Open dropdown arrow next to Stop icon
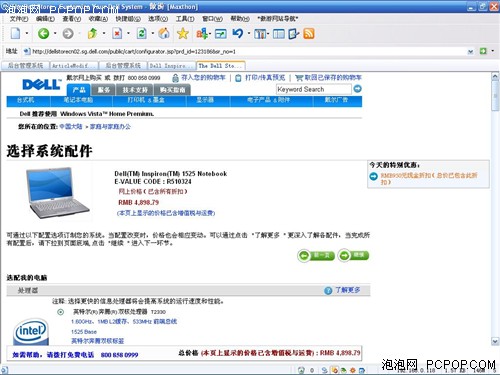The height and width of the screenshot is (375, 500). (x=128, y=33)
